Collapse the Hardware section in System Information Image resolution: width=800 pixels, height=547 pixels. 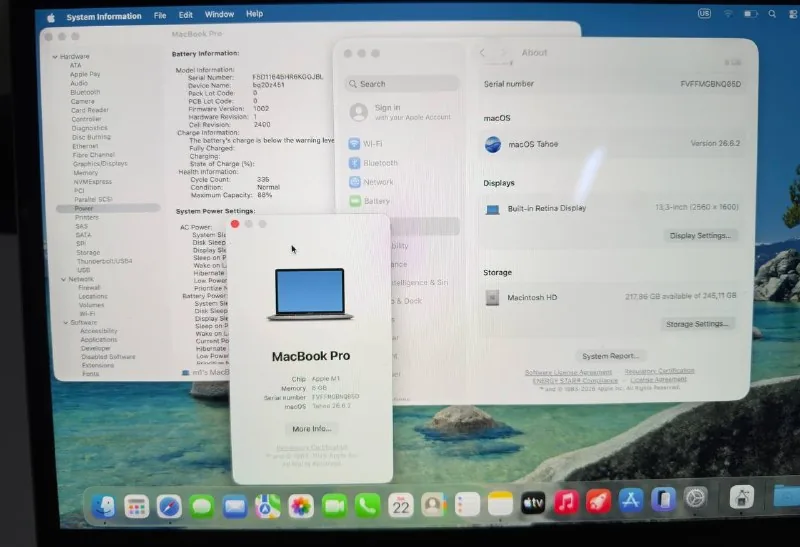pyautogui.click(x=55, y=57)
